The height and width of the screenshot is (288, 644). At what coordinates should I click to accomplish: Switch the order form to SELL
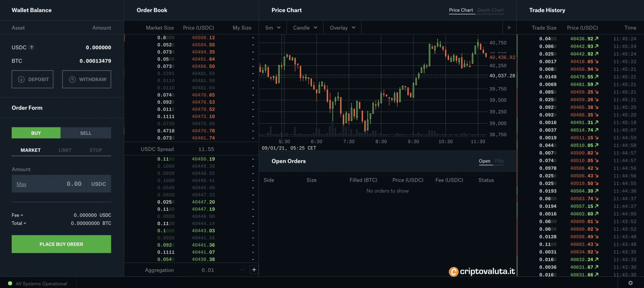click(x=86, y=133)
